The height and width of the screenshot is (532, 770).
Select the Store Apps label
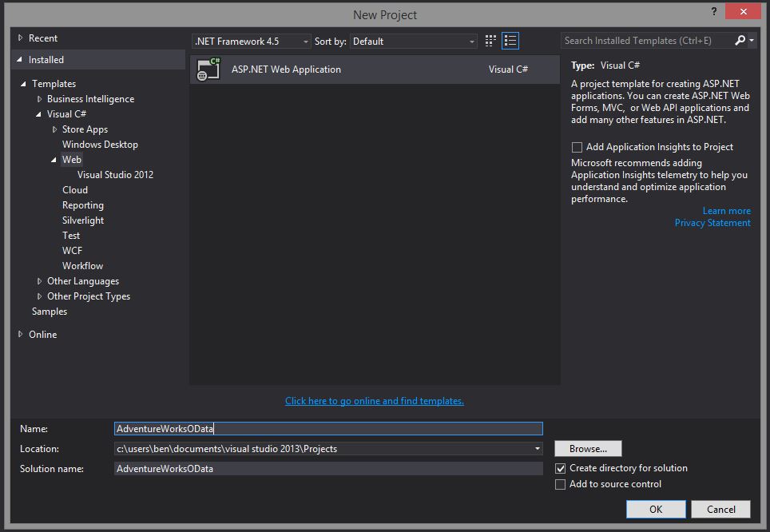(x=85, y=129)
